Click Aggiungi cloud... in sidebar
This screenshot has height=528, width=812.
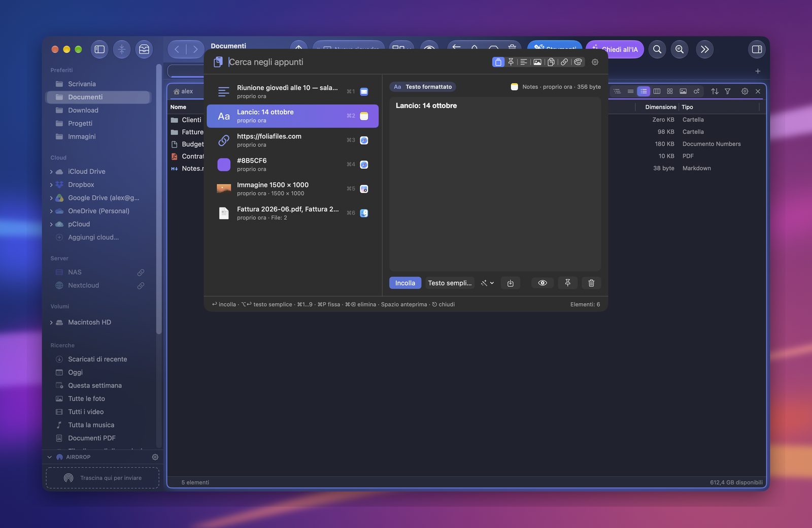point(93,237)
